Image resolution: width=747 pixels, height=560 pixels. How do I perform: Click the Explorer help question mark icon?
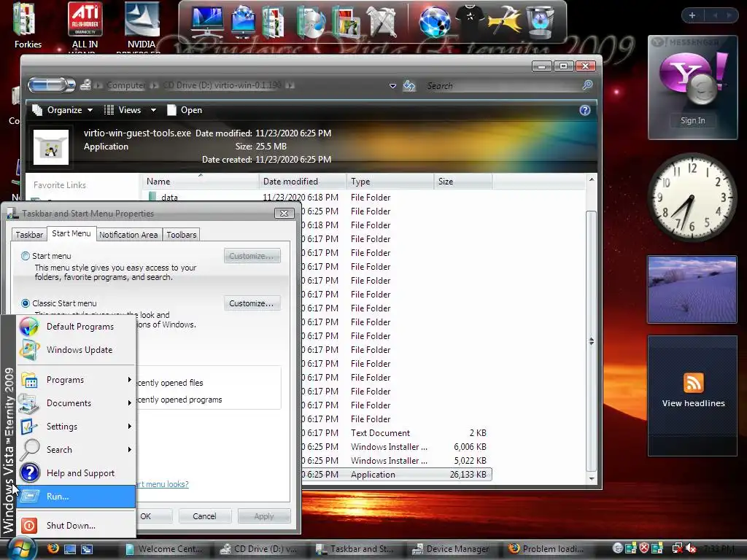(584, 110)
